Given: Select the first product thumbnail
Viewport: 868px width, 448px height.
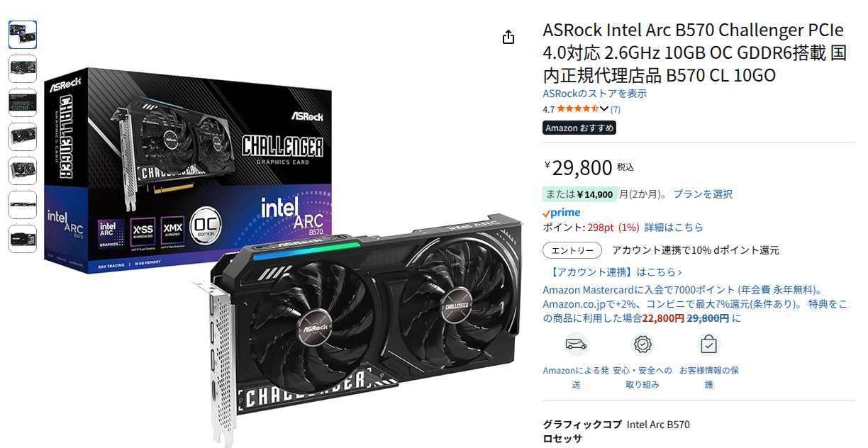Looking at the screenshot, I should (x=23, y=35).
